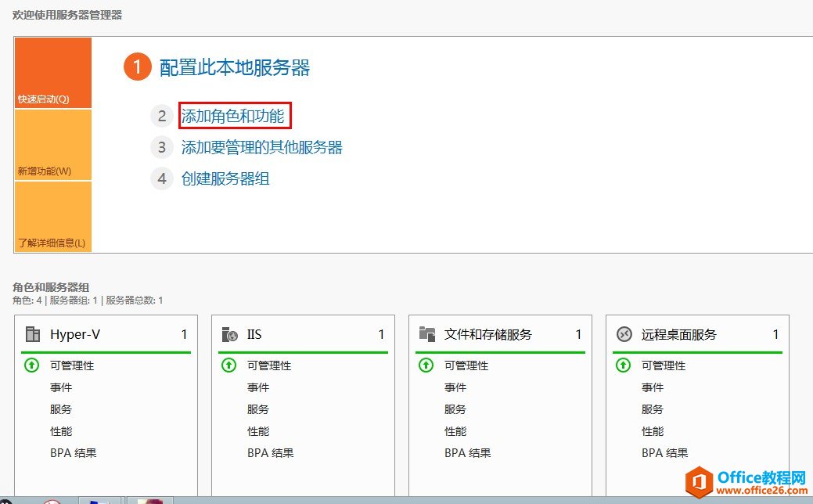Click Hyper-V 可管理性 green status icon

pyautogui.click(x=31, y=365)
